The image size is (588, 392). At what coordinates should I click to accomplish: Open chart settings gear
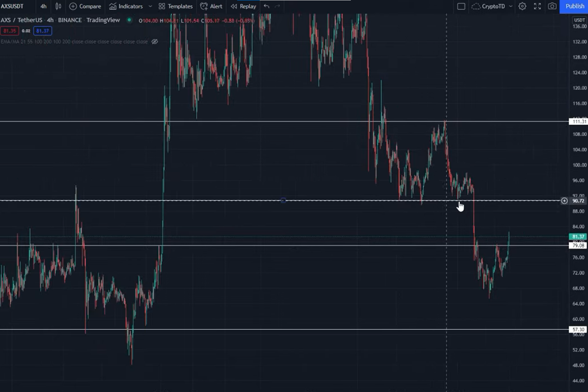(x=522, y=6)
